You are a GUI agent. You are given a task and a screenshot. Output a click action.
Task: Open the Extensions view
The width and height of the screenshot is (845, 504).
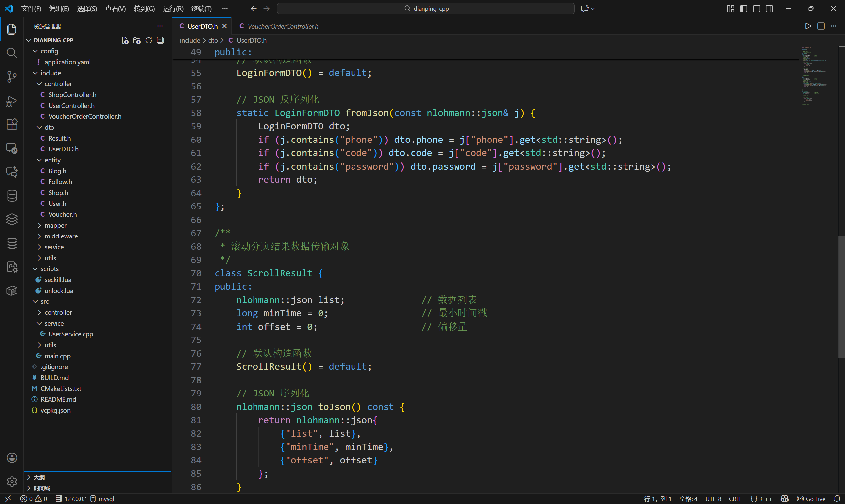[x=12, y=124]
